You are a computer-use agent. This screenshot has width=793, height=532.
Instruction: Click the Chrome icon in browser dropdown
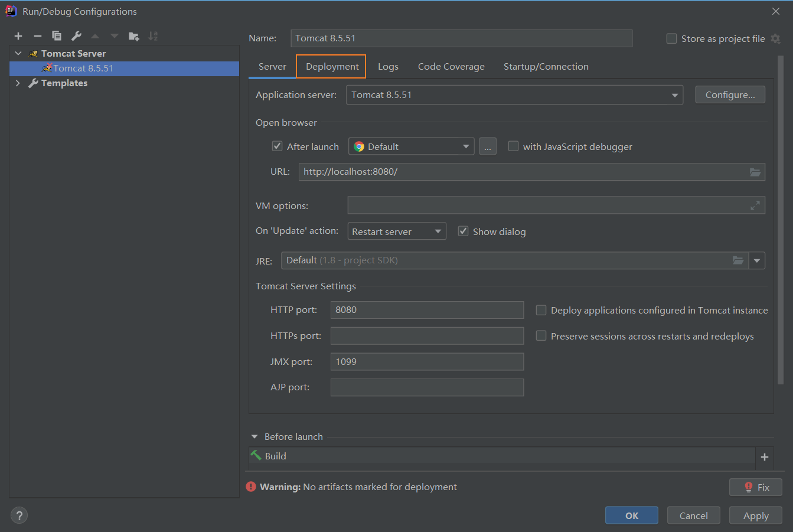pos(359,146)
